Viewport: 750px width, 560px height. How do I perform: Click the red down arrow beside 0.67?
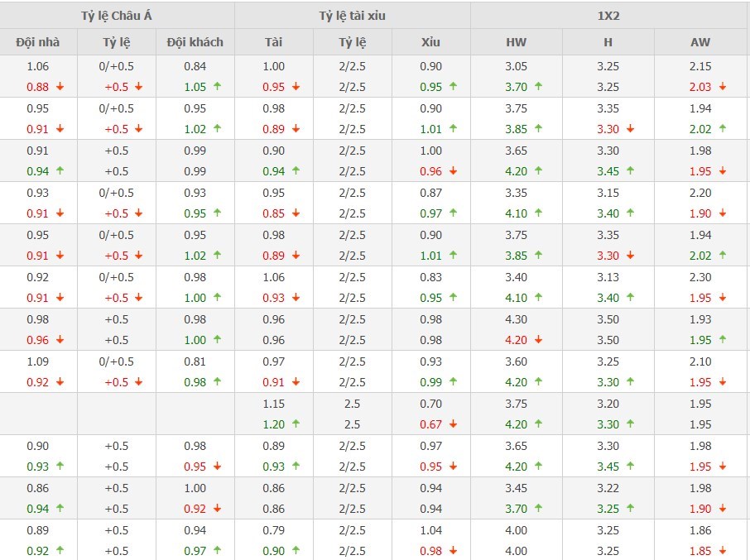(x=452, y=424)
